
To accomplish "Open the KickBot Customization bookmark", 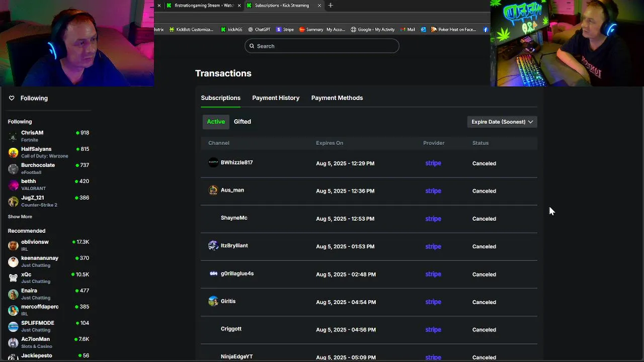I will (x=191, y=30).
